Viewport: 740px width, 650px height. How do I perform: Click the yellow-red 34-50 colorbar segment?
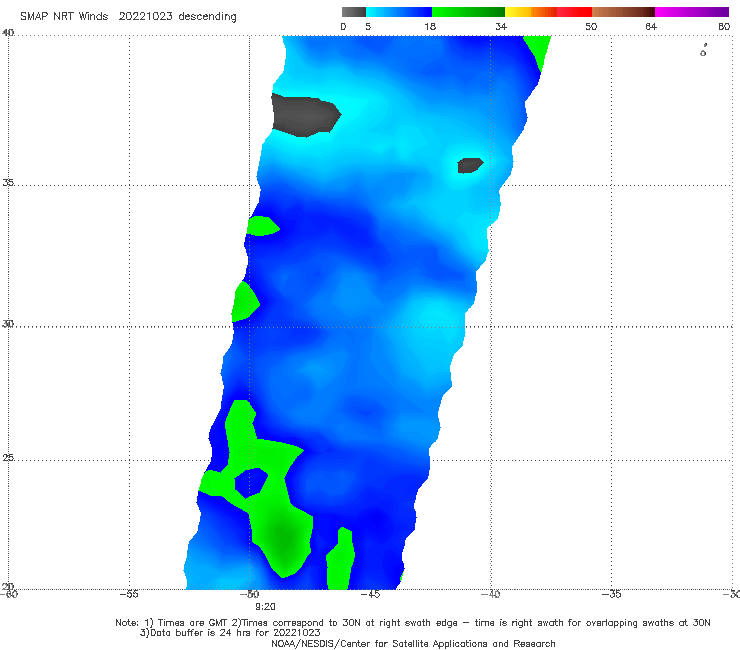548,12
